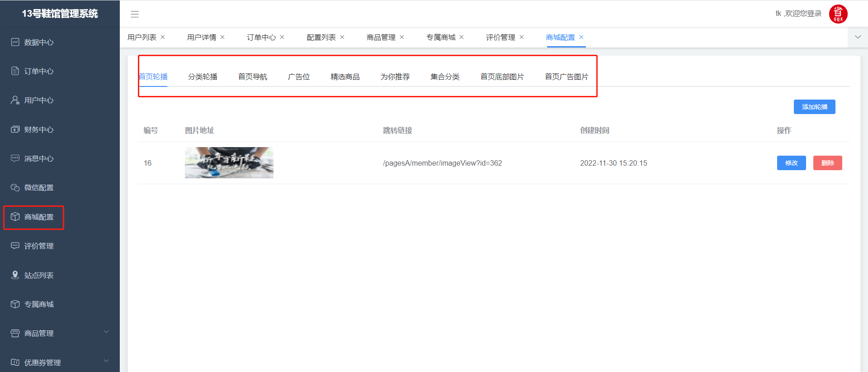Expand the 优惠券管理 sidebar submenu arrow
This screenshot has width=868, height=372.
(106, 361)
